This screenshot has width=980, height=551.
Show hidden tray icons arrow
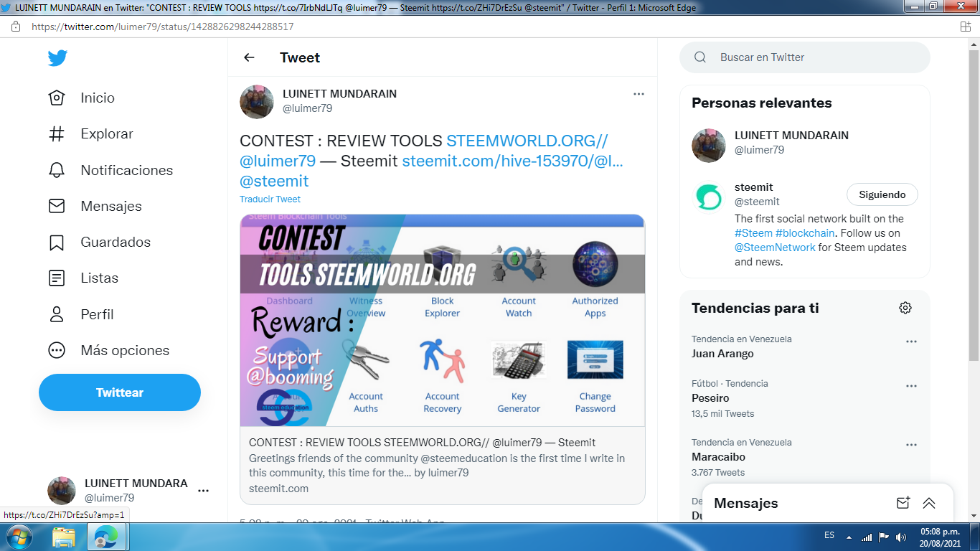[x=850, y=537]
